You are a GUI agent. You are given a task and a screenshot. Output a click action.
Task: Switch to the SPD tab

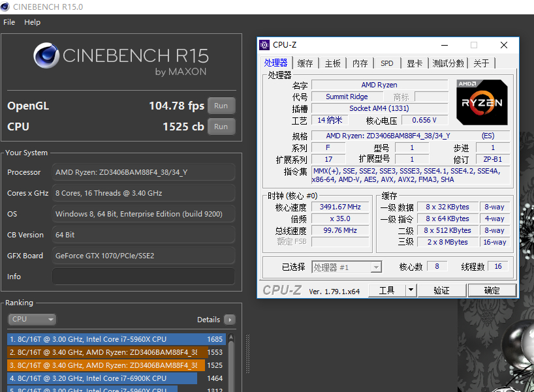pos(386,63)
